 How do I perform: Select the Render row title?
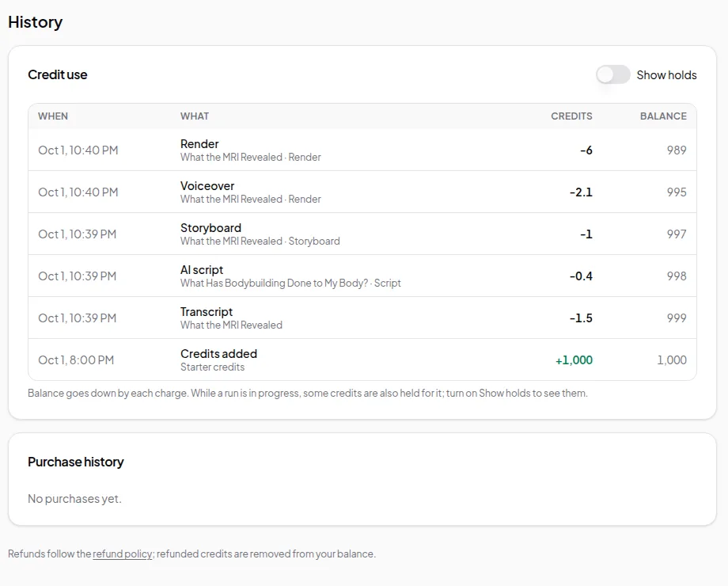(199, 144)
